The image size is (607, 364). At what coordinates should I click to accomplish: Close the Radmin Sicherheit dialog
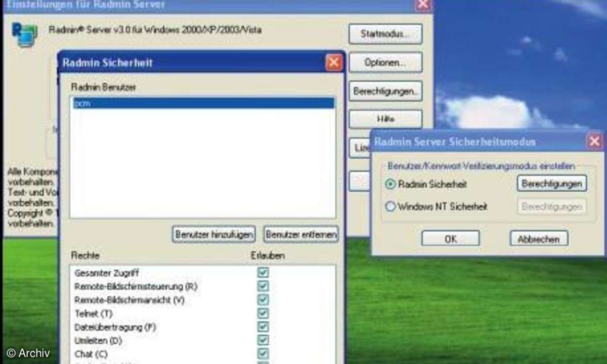tap(334, 63)
